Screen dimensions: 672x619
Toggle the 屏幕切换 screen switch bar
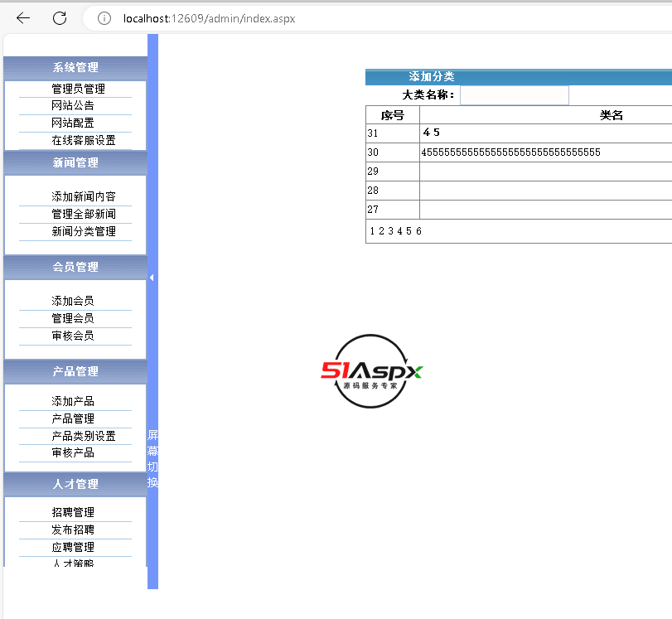[x=152, y=458]
